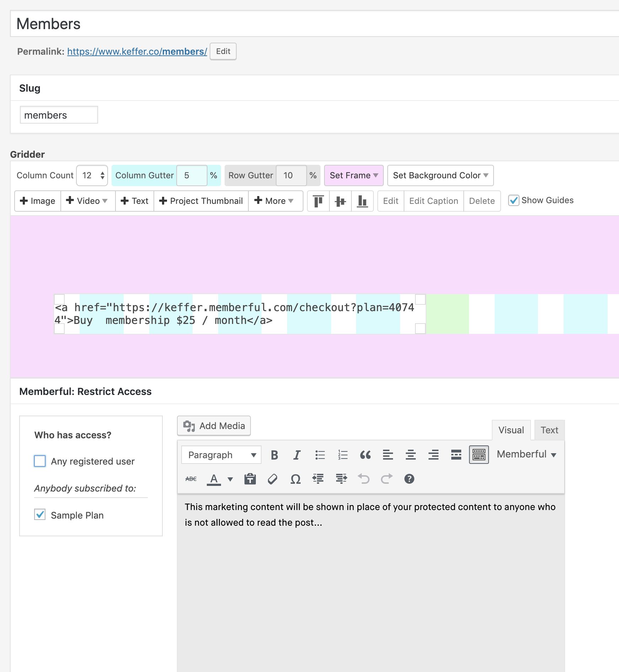This screenshot has width=619, height=672.
Task: Open editor keyboard shortcuts help icon
Action: [409, 479]
